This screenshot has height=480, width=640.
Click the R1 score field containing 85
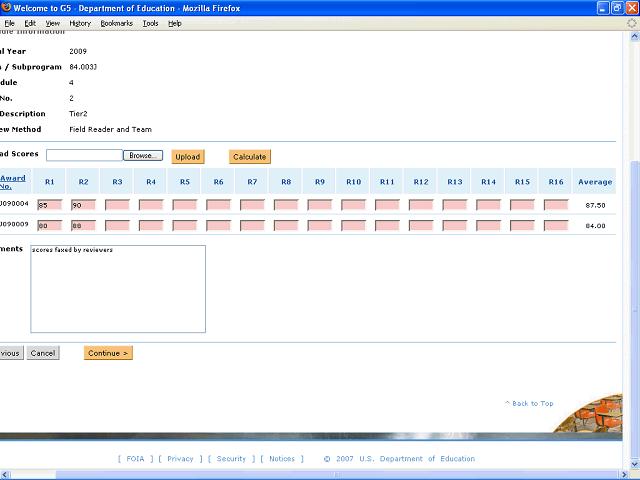[49, 205]
